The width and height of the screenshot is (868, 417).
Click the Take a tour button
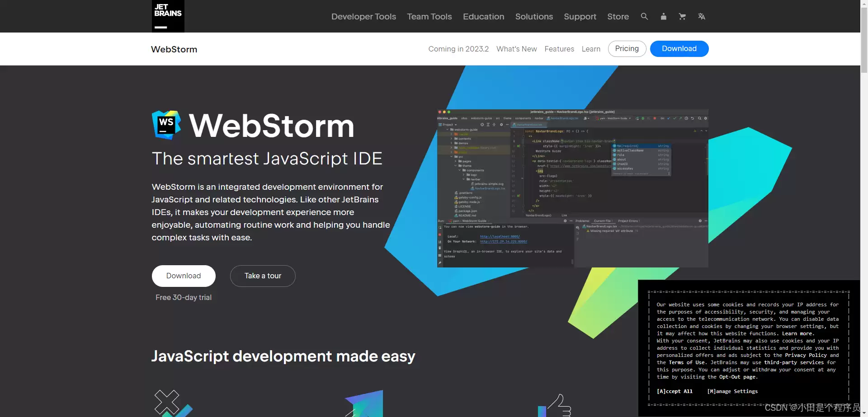coord(263,276)
